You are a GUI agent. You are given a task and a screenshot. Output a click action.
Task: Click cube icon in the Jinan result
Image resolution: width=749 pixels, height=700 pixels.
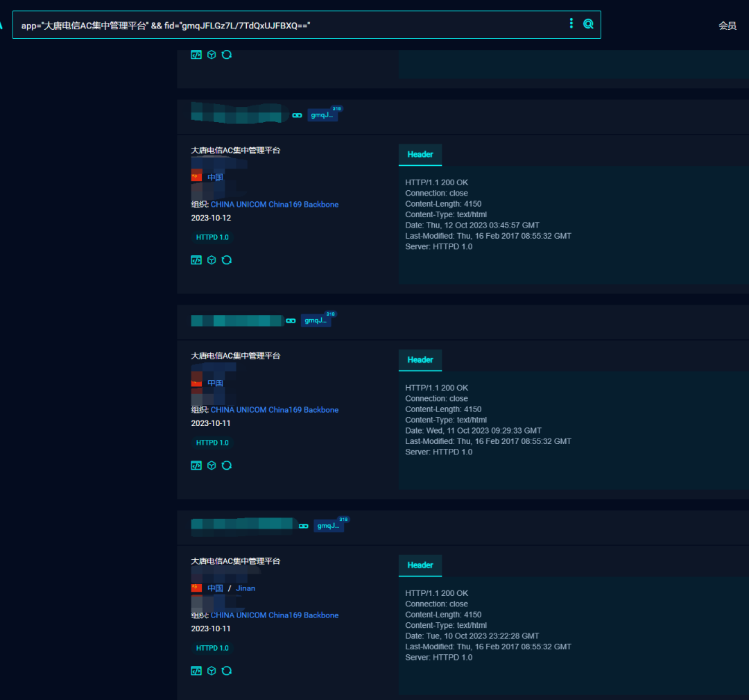click(x=212, y=671)
